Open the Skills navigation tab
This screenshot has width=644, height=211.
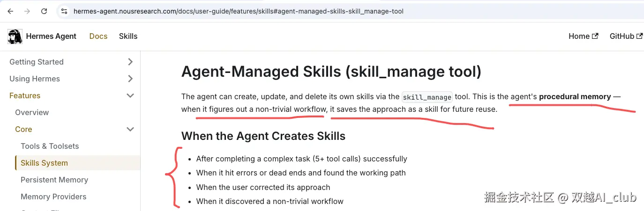(x=128, y=36)
